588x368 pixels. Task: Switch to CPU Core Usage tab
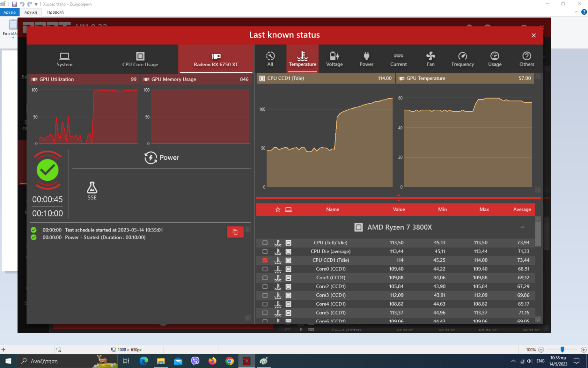[140, 60]
